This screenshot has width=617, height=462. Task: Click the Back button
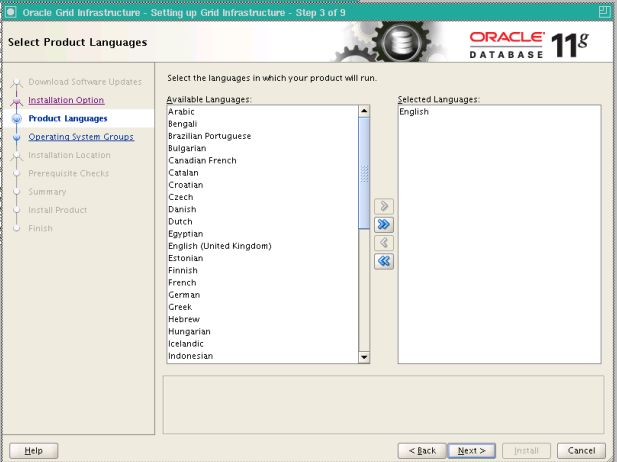pos(422,451)
